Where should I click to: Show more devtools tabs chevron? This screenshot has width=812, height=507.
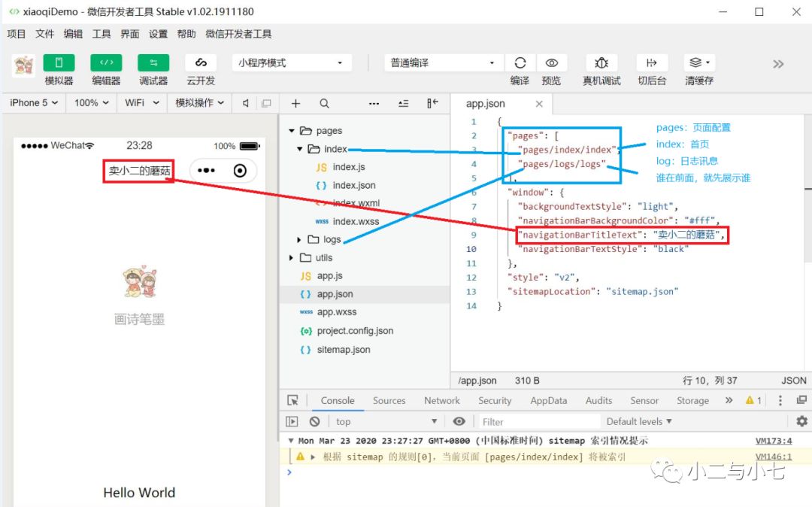coord(729,400)
